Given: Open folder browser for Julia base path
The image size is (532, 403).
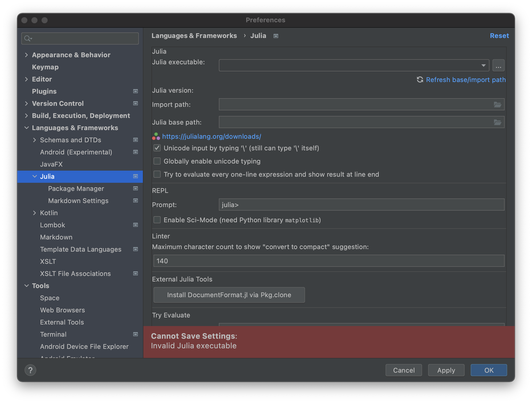Looking at the screenshot, I should tap(498, 122).
